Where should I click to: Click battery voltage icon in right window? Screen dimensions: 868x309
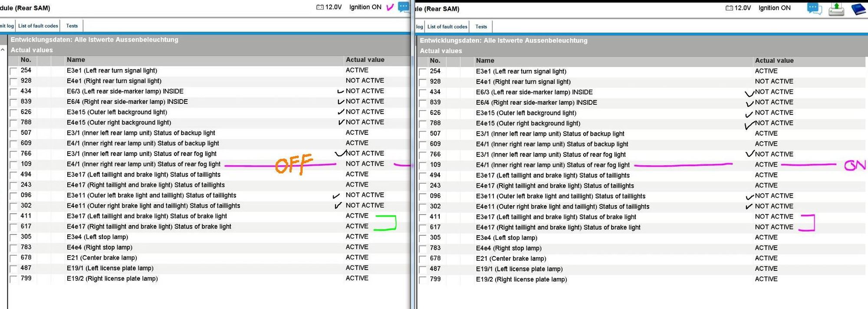coord(729,8)
